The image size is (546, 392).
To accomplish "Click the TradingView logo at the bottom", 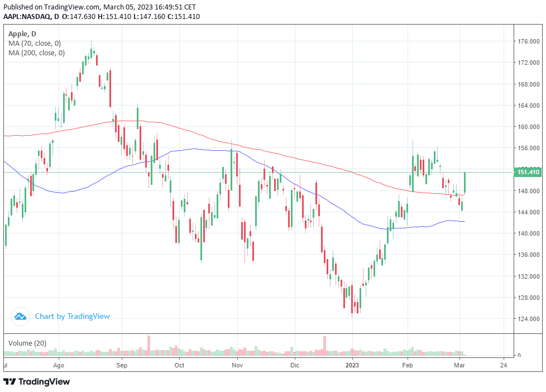I will [x=36, y=381].
